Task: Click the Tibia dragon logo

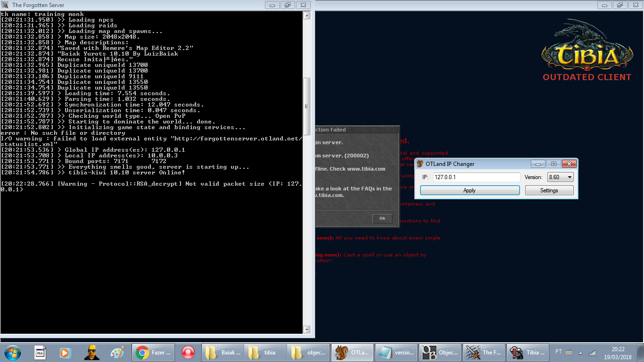Action: click(x=587, y=45)
